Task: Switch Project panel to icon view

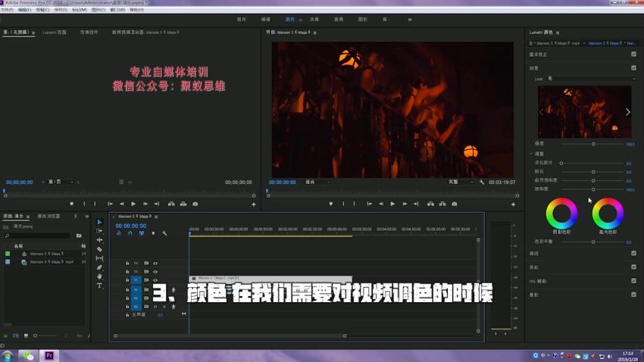Action: 26,335
